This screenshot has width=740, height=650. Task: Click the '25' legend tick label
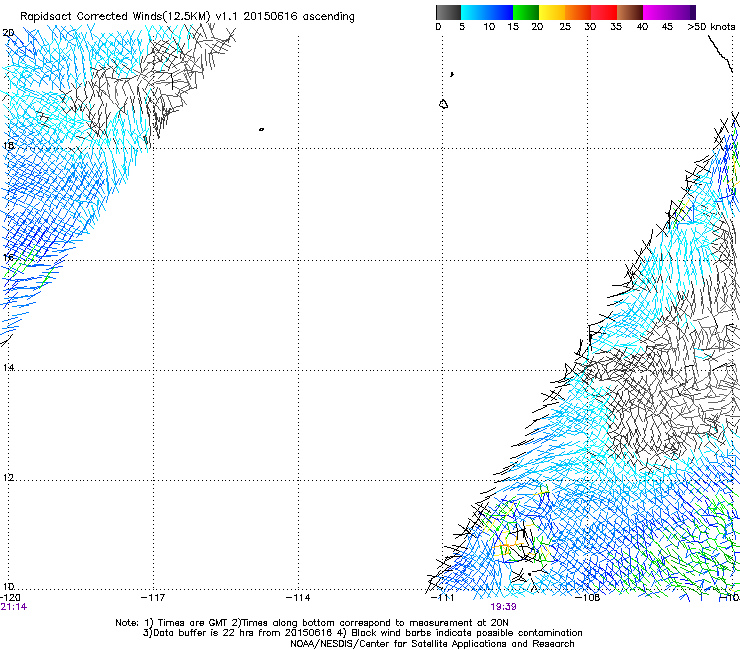[565, 27]
